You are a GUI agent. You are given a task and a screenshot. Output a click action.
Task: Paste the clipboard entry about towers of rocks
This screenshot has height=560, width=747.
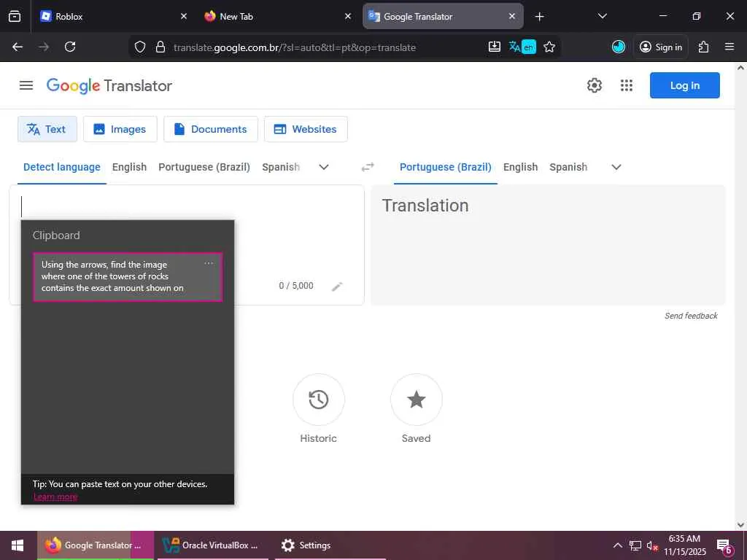click(127, 276)
